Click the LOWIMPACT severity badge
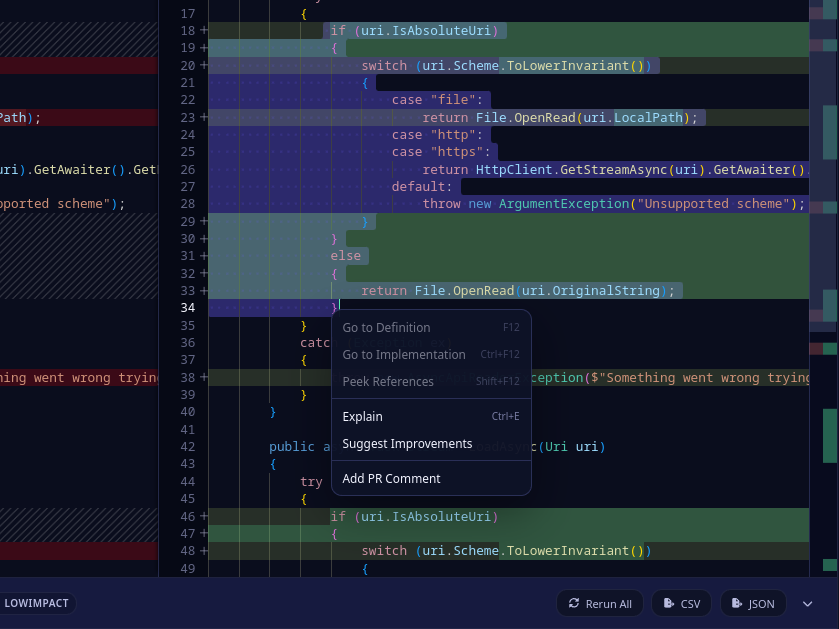Screen dimensions: 839x629 pos(37,603)
